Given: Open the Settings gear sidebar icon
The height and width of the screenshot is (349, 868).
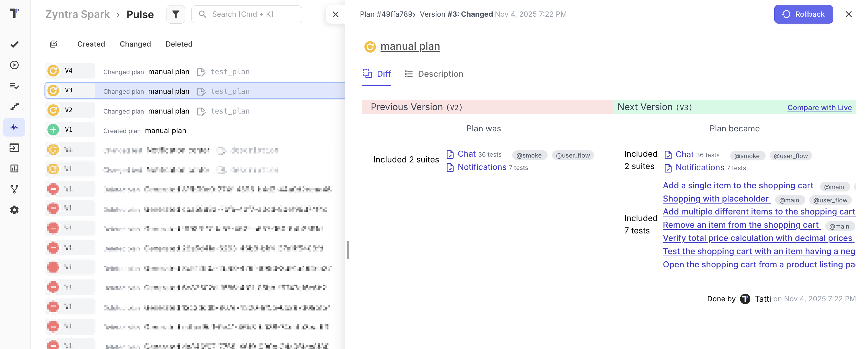Looking at the screenshot, I should (x=14, y=210).
